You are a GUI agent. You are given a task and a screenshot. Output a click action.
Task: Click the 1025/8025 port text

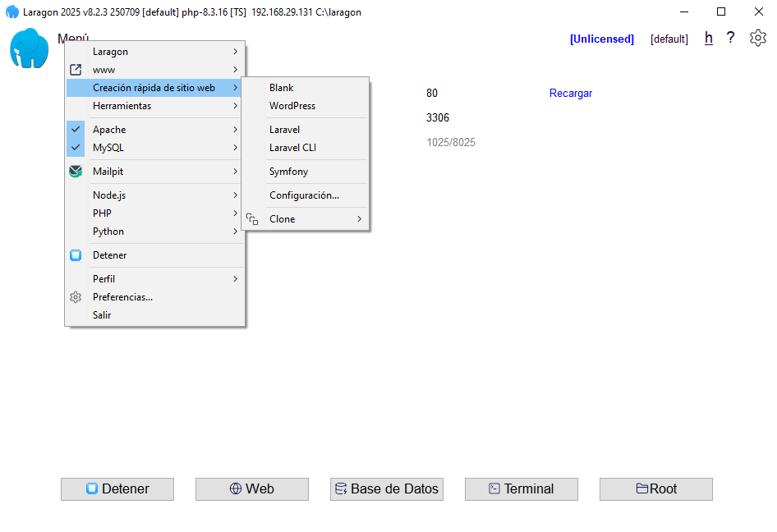451,142
